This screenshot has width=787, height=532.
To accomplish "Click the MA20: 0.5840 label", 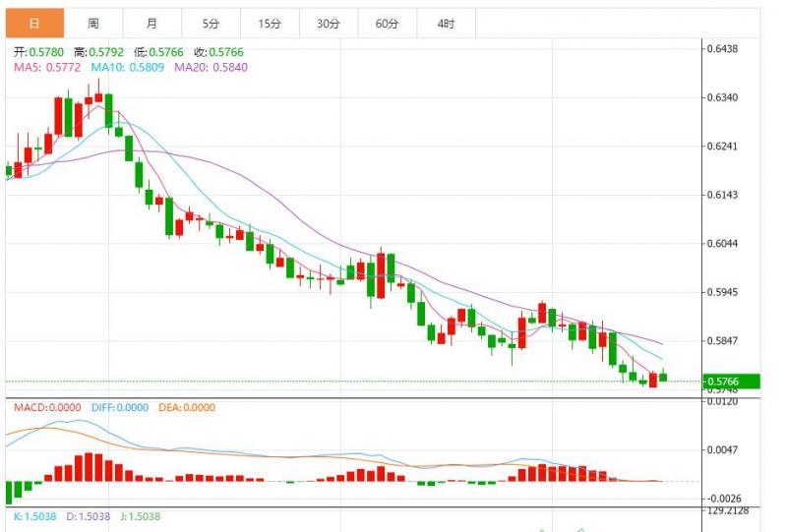I will point(211,67).
